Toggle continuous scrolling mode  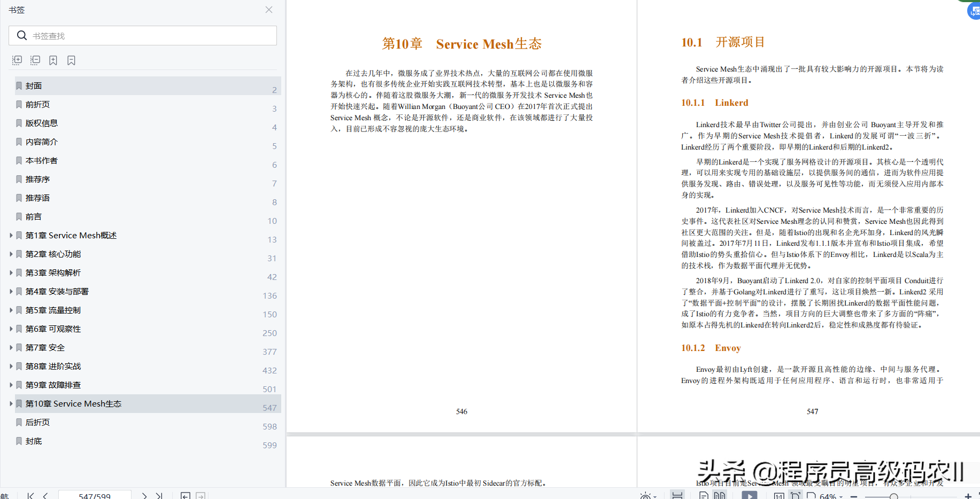677,495
